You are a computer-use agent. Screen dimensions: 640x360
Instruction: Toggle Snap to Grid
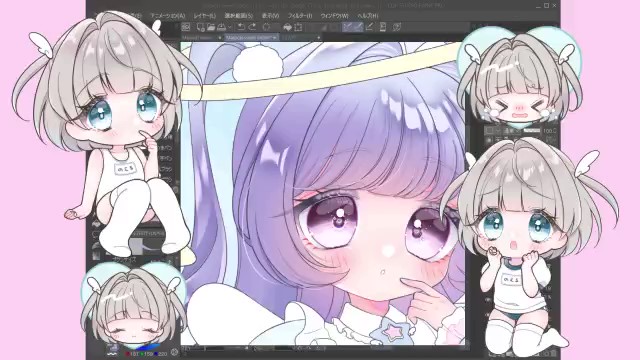click(369, 27)
